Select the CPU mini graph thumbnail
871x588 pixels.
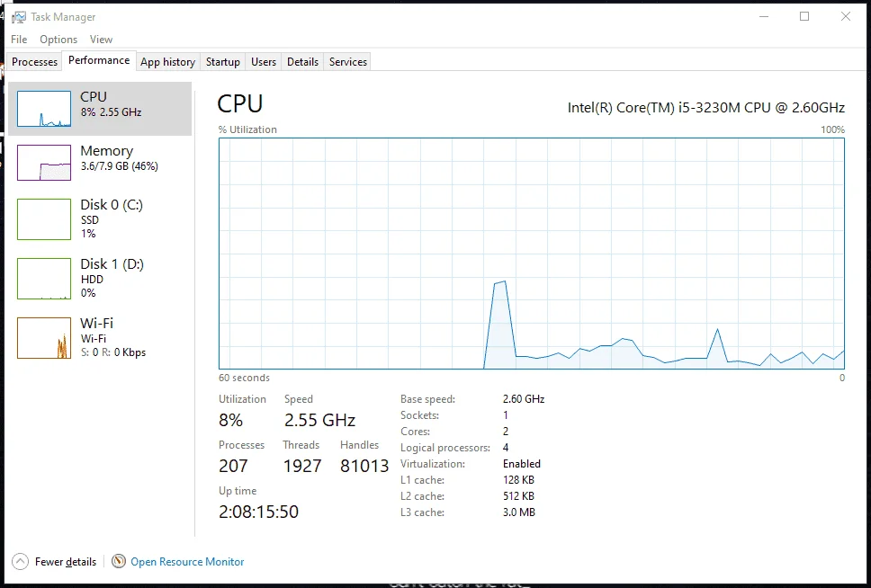pos(44,109)
